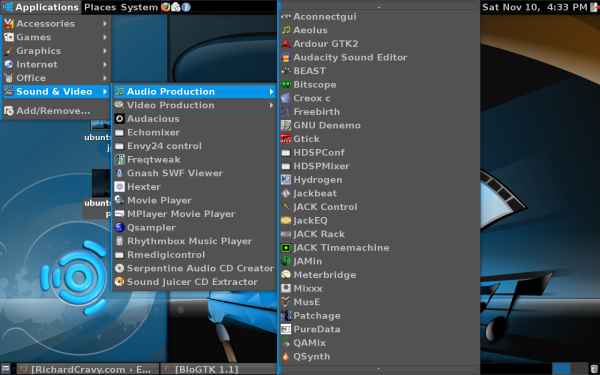Expand the Graphics submenu arrow
The image size is (600, 375).
(x=105, y=51)
